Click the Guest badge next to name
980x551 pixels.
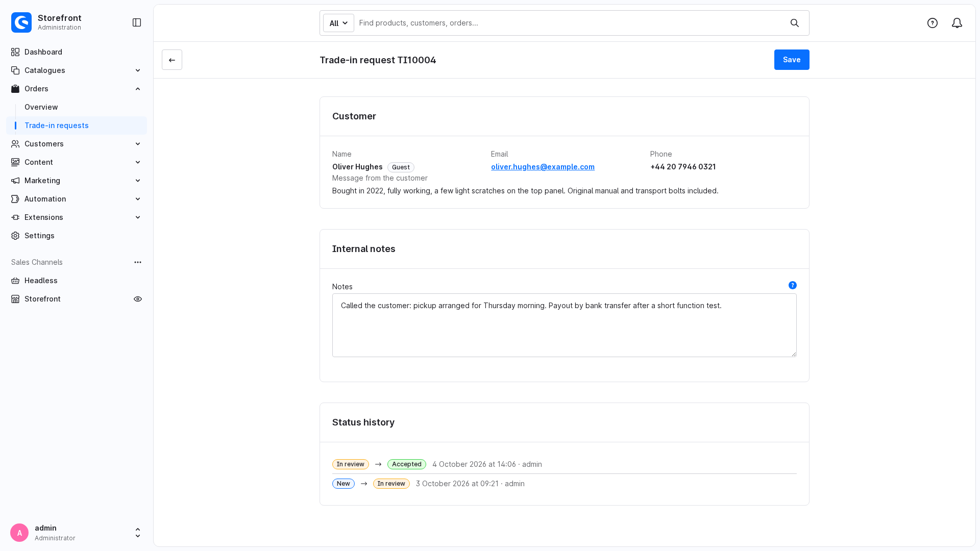coord(401,167)
